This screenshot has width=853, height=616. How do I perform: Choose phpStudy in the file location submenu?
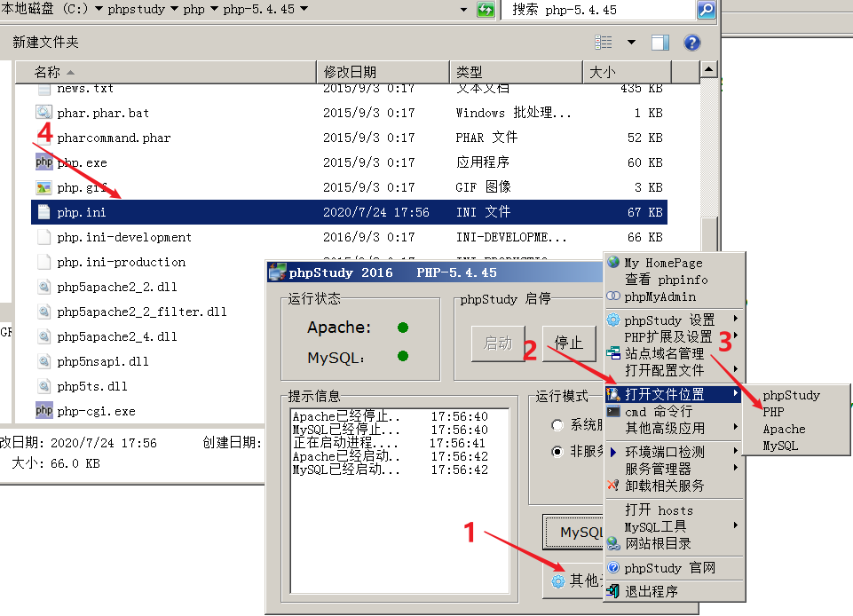click(x=791, y=395)
